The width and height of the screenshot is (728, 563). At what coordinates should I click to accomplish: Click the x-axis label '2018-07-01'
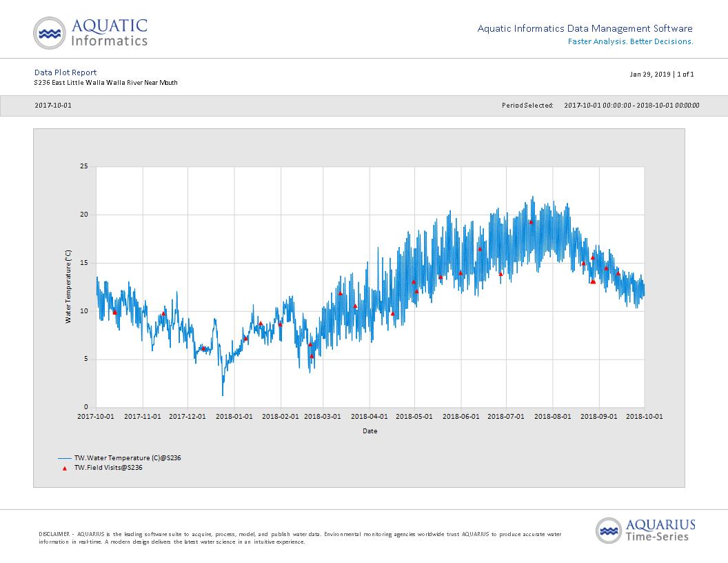506,416
